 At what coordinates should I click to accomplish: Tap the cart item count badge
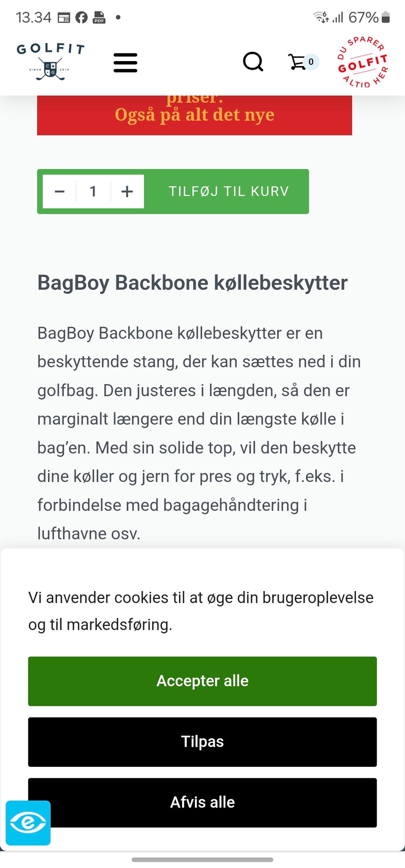click(310, 62)
